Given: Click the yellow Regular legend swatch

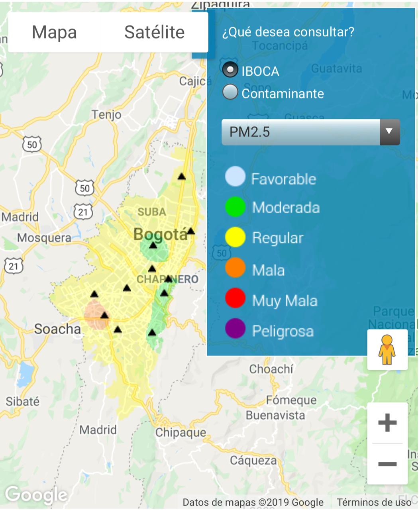Looking at the screenshot, I should 235,237.
